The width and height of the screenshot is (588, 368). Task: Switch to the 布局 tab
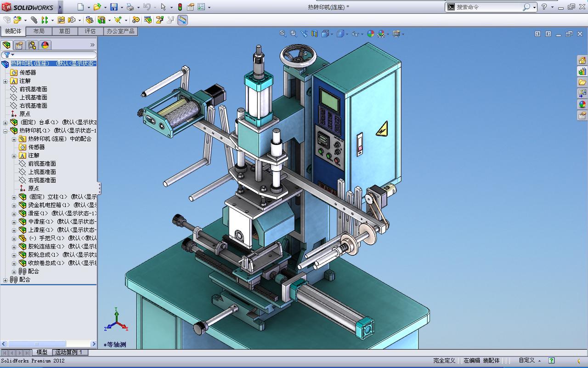point(39,31)
